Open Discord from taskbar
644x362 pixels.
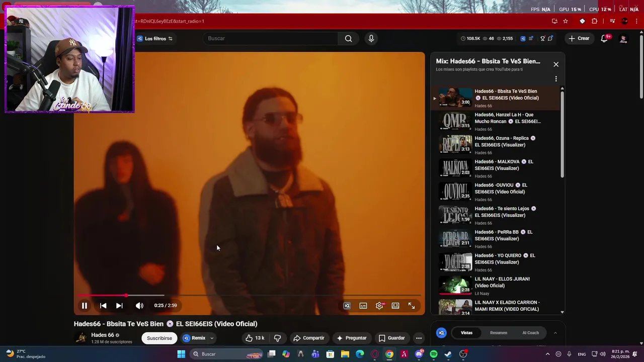[419, 354]
